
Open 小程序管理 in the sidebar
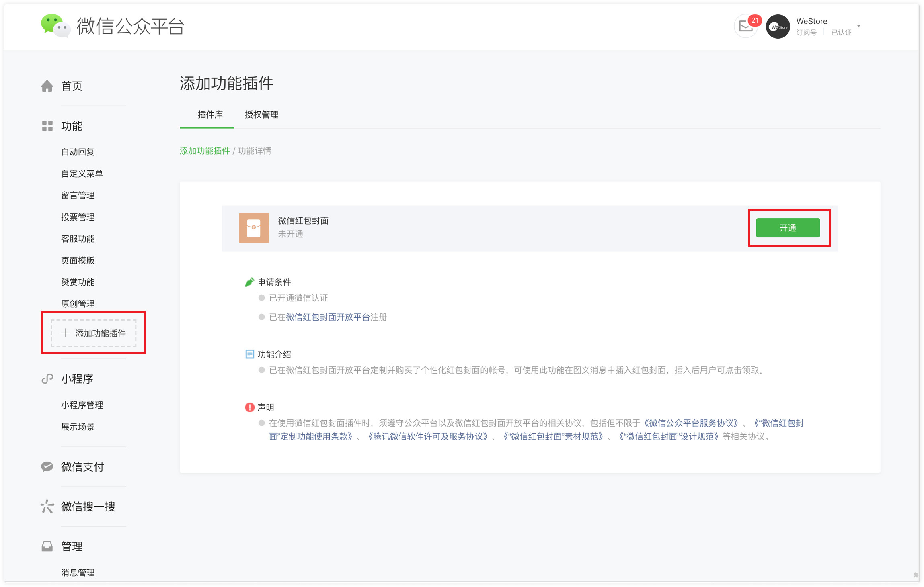pyautogui.click(x=82, y=405)
